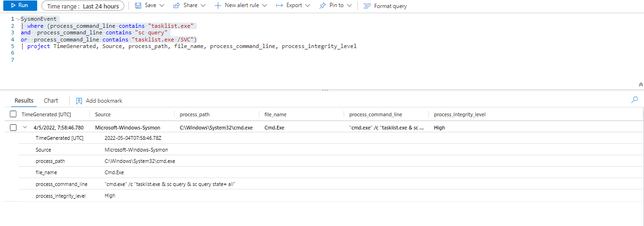
Task: Collapse the expanded result row chevron
Action: [x=25, y=128]
